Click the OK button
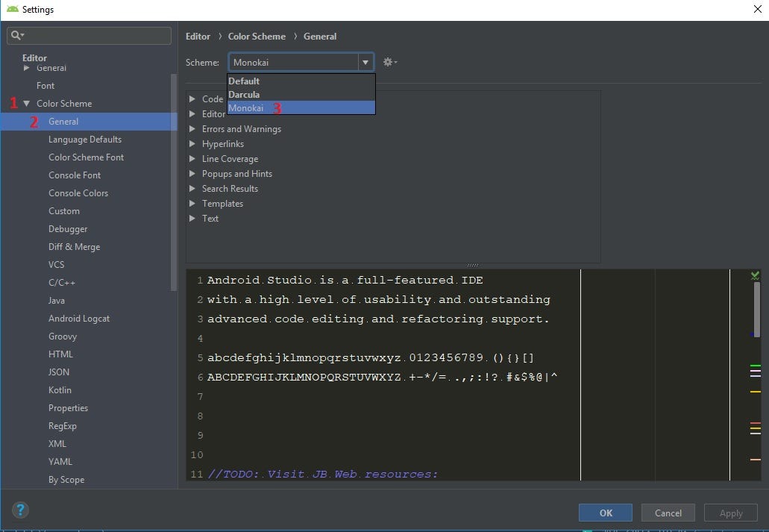 605,513
